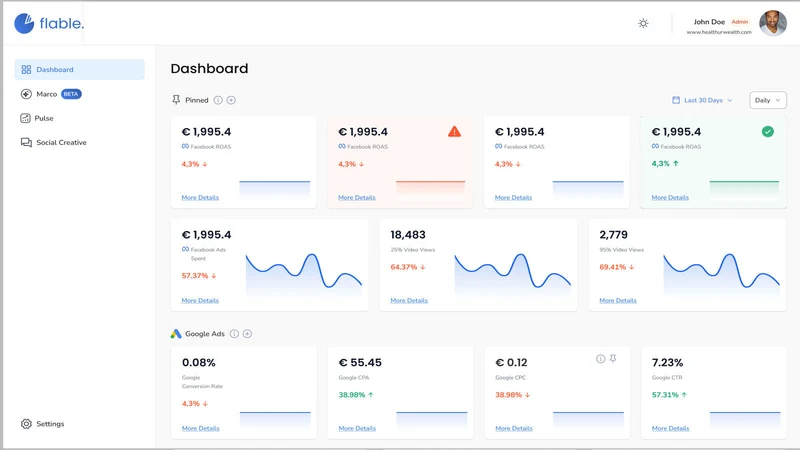Image resolution: width=800 pixels, height=450 pixels.
Task: Add a pinned metric with plus icon
Action: [231, 100]
